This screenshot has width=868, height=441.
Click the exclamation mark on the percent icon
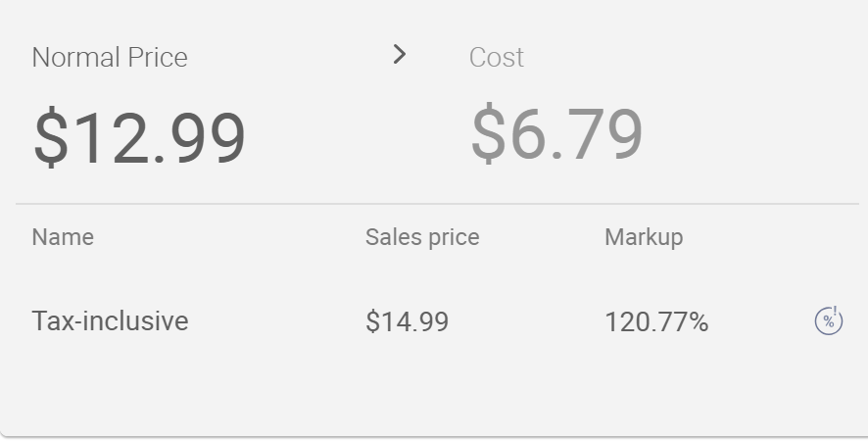pyautogui.click(x=835, y=311)
